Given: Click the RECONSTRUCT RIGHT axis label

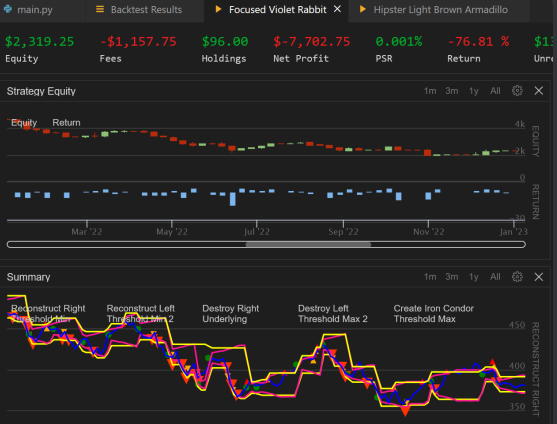Looking at the screenshot, I should coord(536,369).
